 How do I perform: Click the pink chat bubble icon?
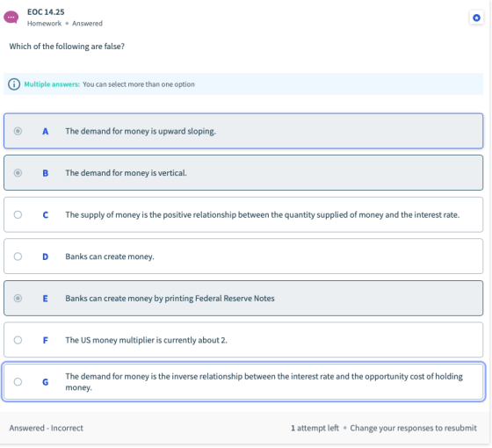(11, 18)
